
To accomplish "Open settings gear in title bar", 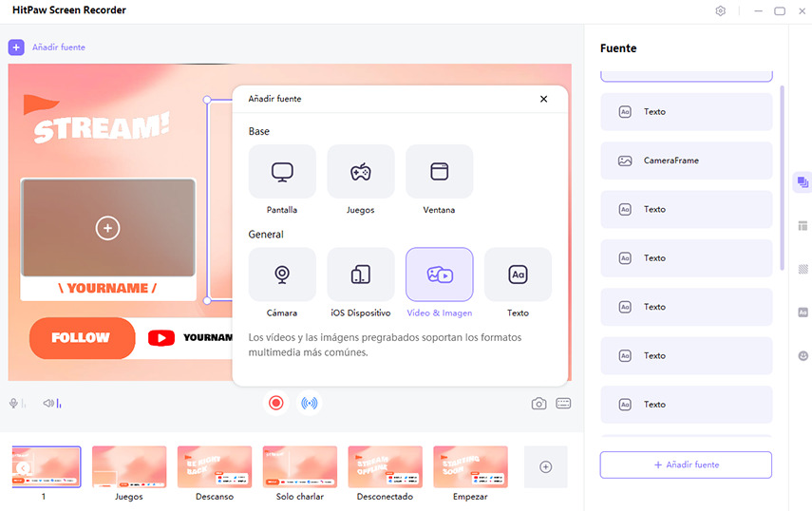I will pyautogui.click(x=720, y=10).
